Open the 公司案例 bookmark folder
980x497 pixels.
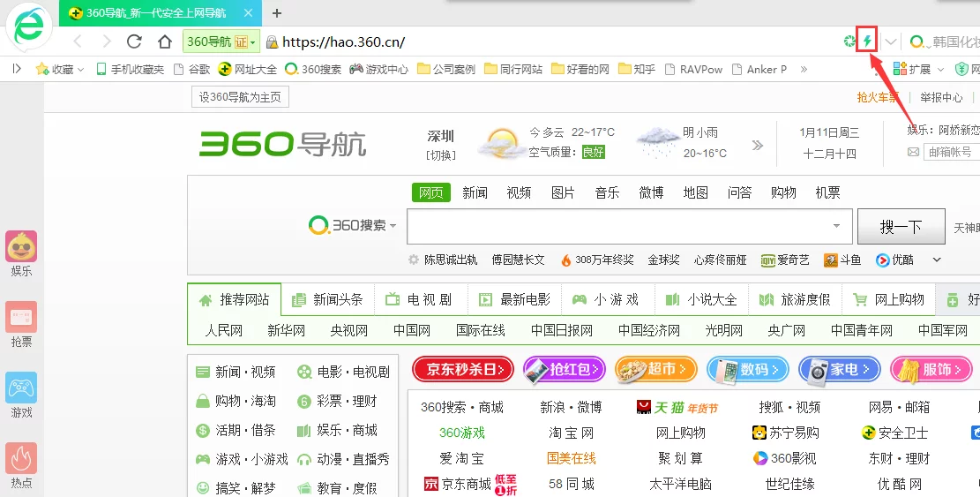click(446, 70)
